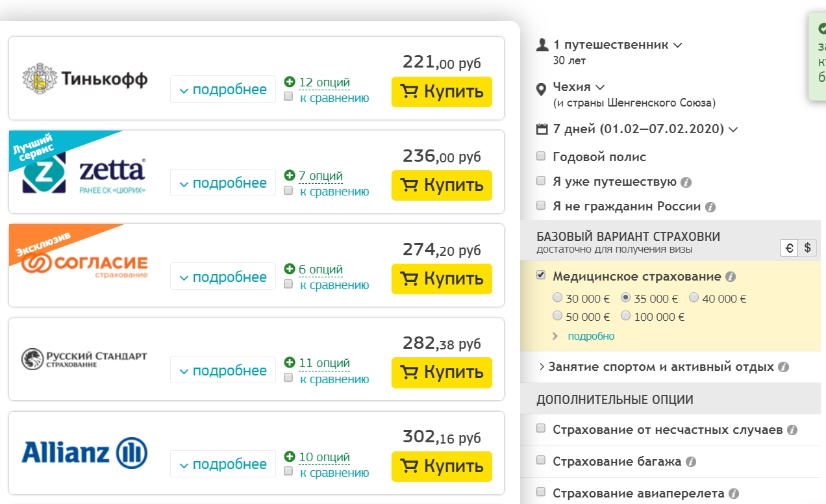Open the 11 опций link
The image size is (826, 504).
[324, 363]
